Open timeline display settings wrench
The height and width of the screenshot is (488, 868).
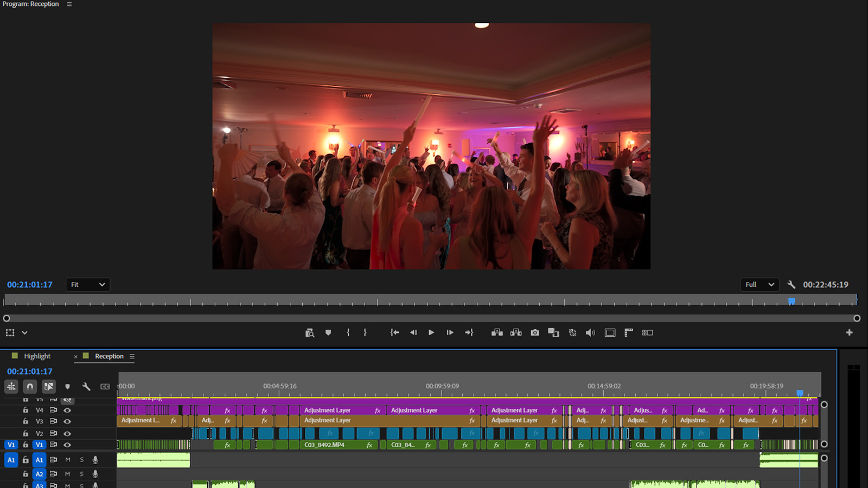tap(86, 387)
